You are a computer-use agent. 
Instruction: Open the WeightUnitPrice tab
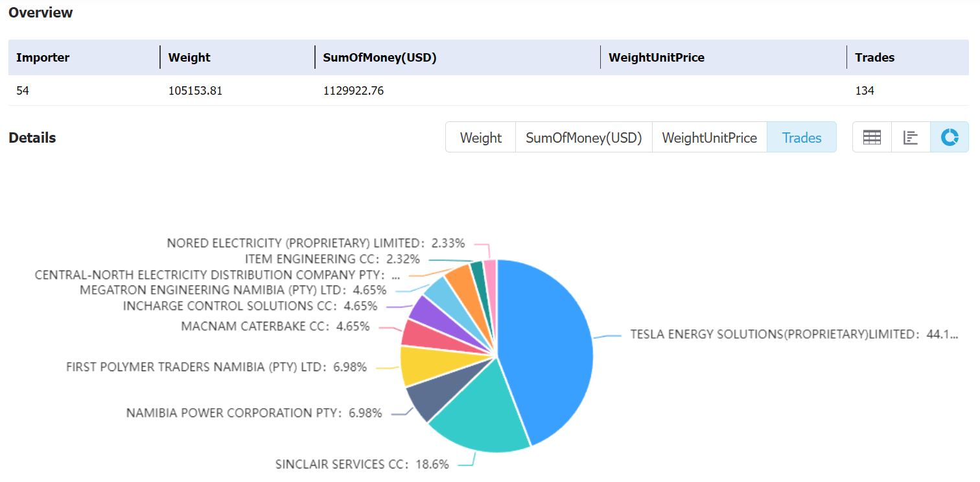(x=710, y=138)
